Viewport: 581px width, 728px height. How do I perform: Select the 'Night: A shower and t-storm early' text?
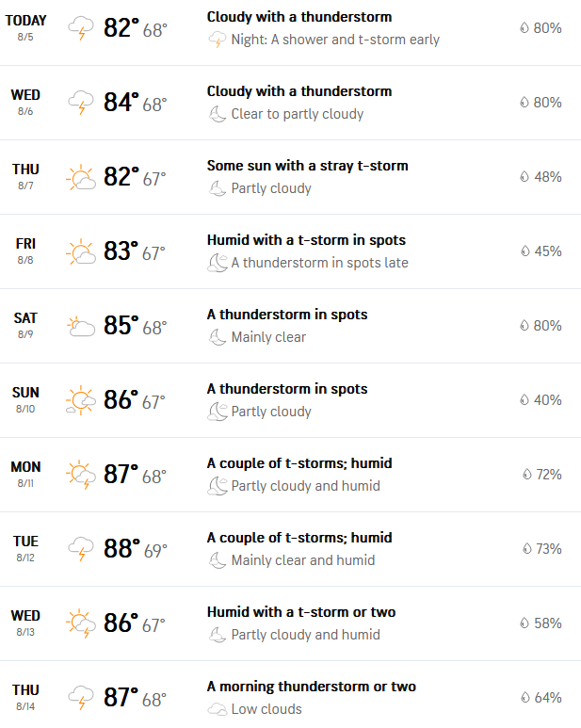335,40
